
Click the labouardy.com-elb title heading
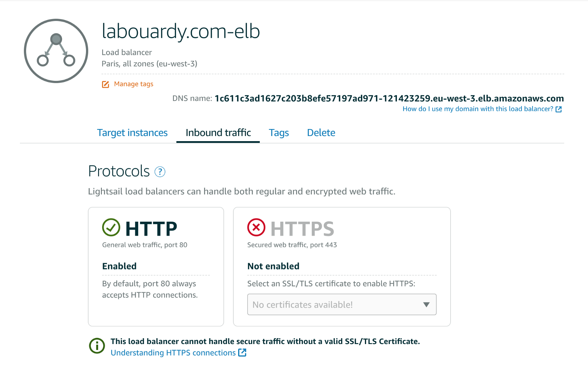[181, 31]
